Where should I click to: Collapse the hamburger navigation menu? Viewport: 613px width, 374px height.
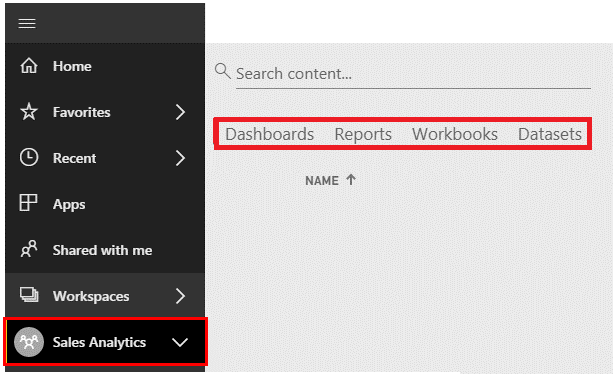point(27,23)
